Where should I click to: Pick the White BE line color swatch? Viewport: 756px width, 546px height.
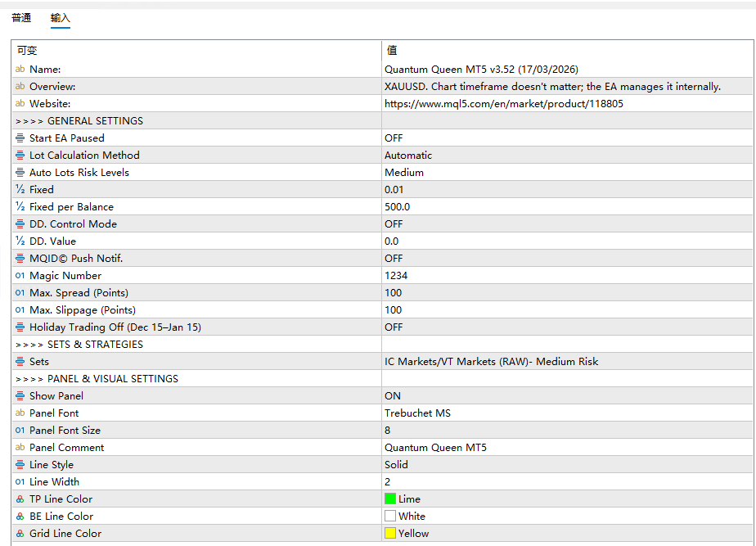[390, 516]
